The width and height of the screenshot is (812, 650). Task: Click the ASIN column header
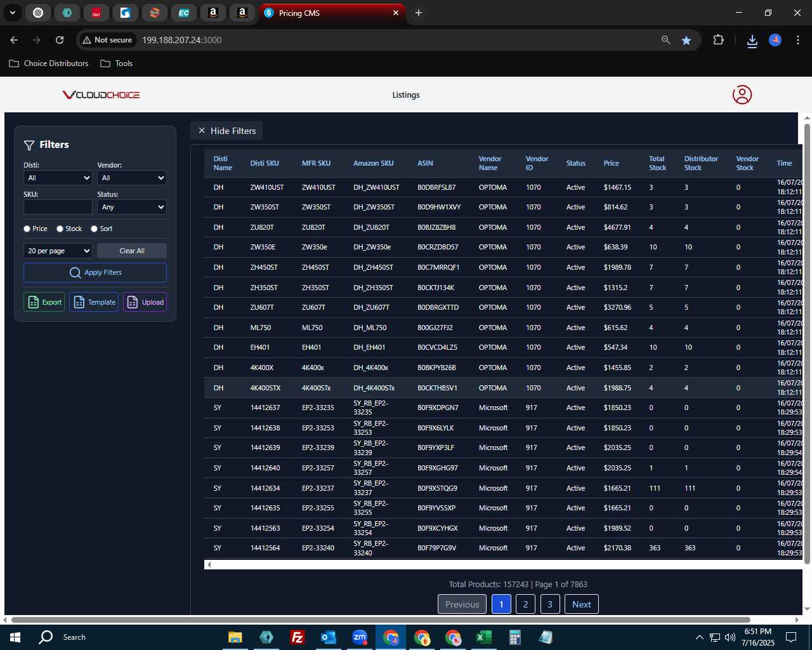point(425,163)
